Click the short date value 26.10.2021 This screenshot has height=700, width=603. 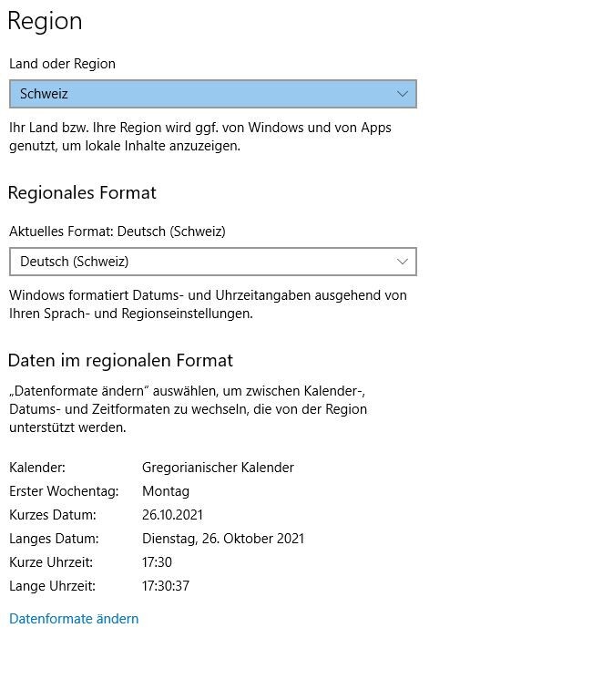172,515
